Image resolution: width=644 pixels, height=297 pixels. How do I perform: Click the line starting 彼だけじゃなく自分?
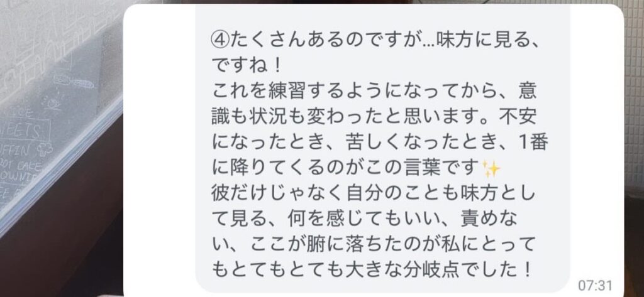(x=374, y=194)
